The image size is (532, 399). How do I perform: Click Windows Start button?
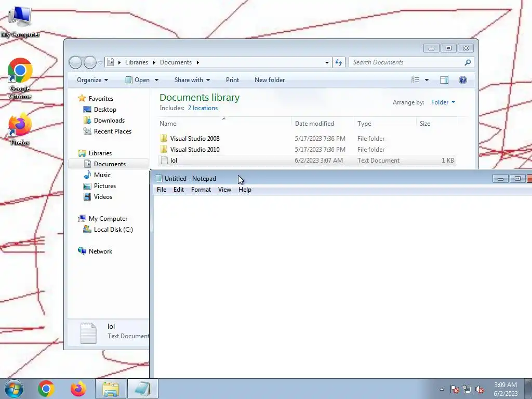[14, 389]
